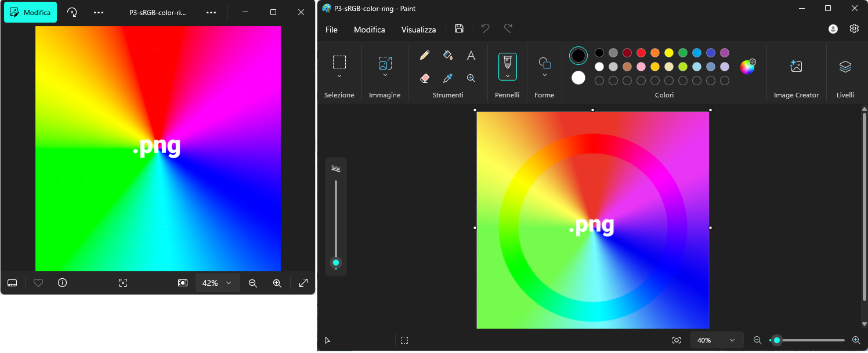Open more options menu right of Photos filename
Image resolution: width=868 pixels, height=353 pixels.
coord(211,12)
